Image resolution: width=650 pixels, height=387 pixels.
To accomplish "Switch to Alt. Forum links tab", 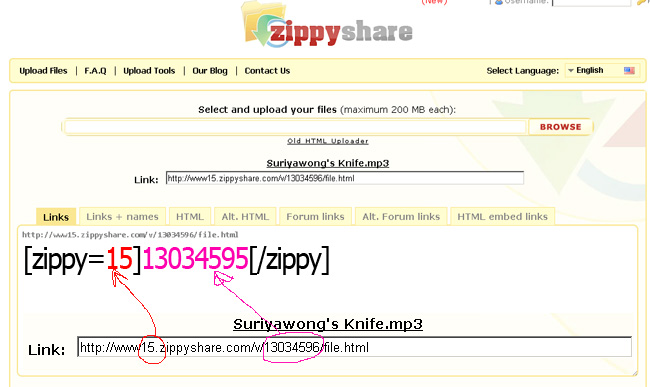I will click(401, 216).
